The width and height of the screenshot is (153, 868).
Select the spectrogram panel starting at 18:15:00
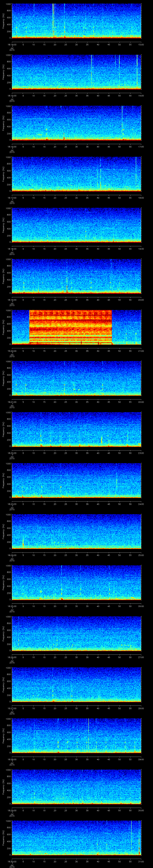coord(77,72)
